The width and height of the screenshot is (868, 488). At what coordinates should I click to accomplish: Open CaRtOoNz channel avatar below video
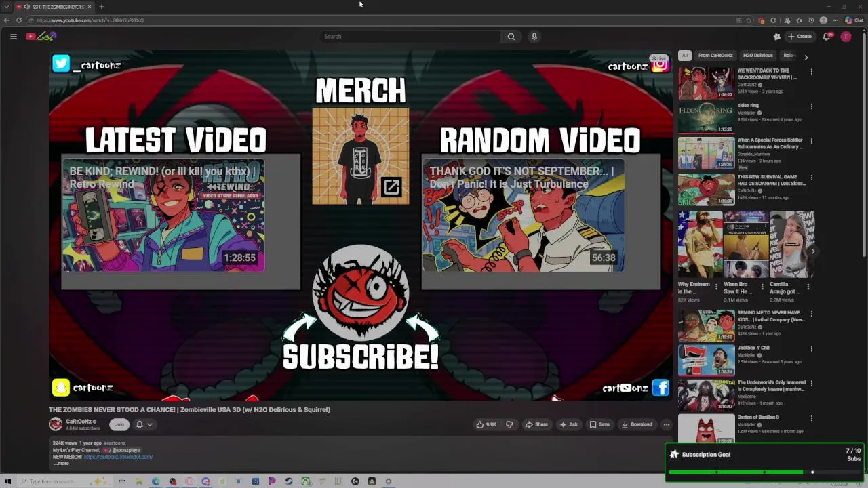(x=56, y=424)
